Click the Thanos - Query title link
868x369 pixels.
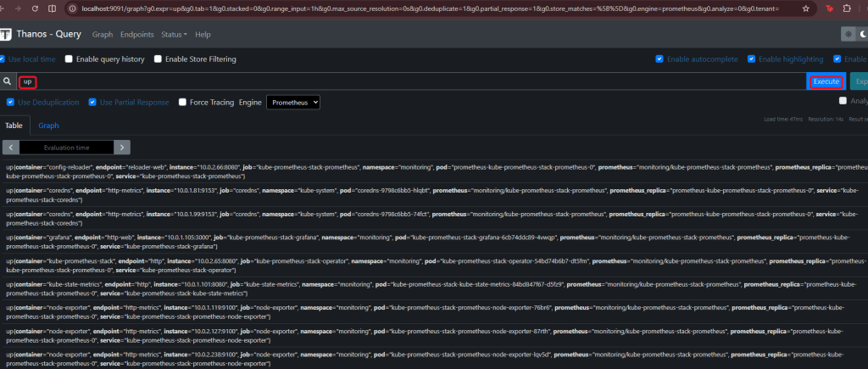(48, 34)
